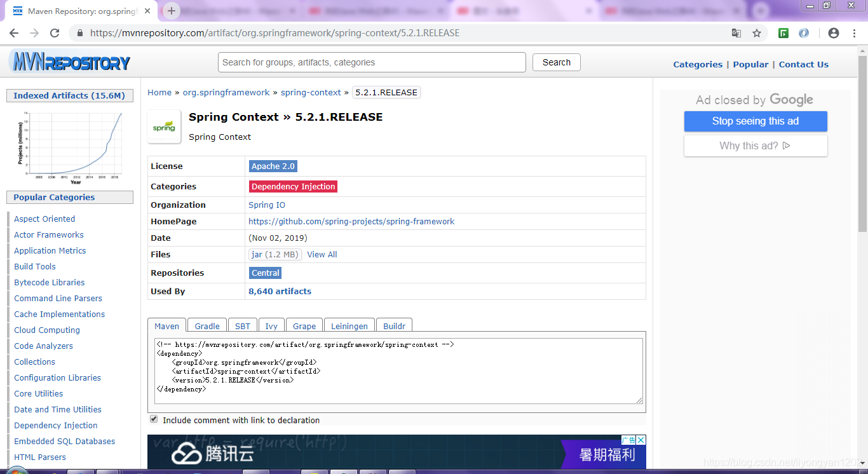Open Cloud Computing category
Viewport: 868px width, 474px height.
click(47, 330)
